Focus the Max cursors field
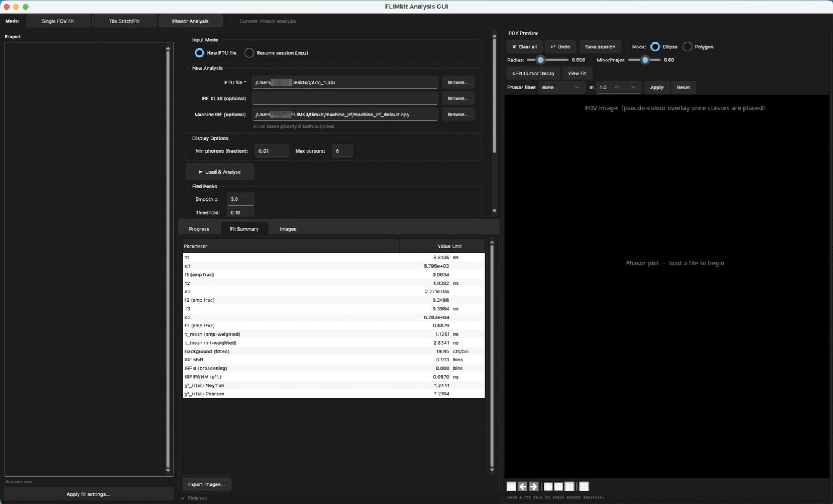Screen dimensions: 833x504 343,151
